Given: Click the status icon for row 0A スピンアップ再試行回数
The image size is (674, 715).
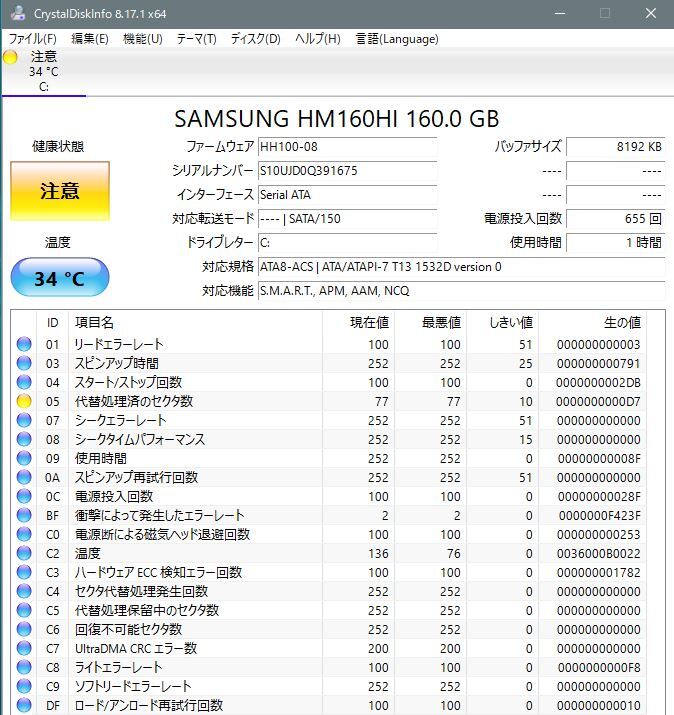Looking at the screenshot, I should pos(24,477).
